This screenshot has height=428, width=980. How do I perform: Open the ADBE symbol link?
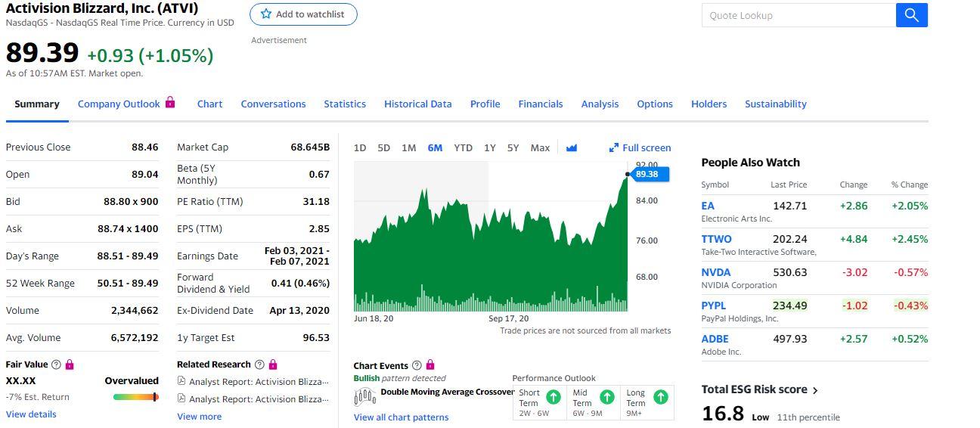[715, 339]
